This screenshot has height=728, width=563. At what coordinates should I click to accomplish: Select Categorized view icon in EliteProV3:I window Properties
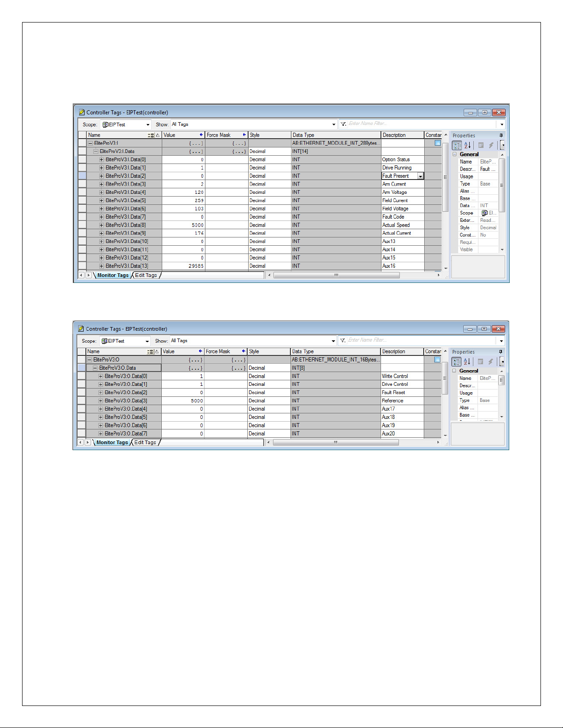[x=457, y=145]
